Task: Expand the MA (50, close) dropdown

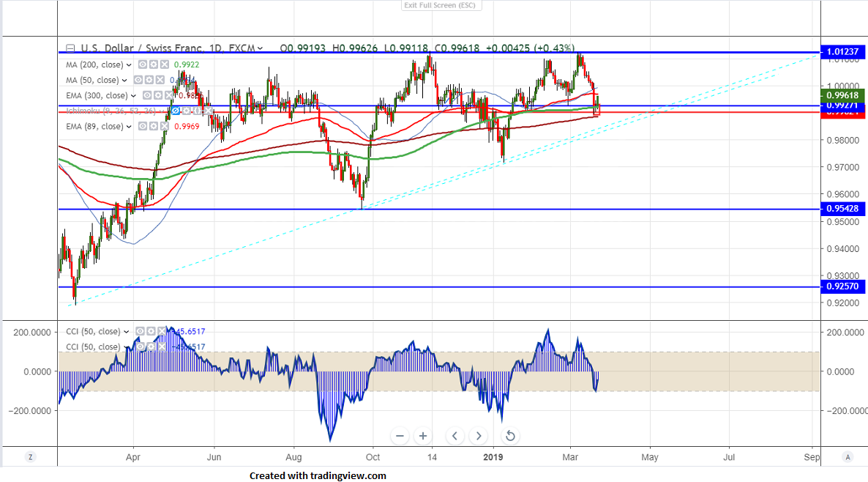Action: click(x=124, y=81)
